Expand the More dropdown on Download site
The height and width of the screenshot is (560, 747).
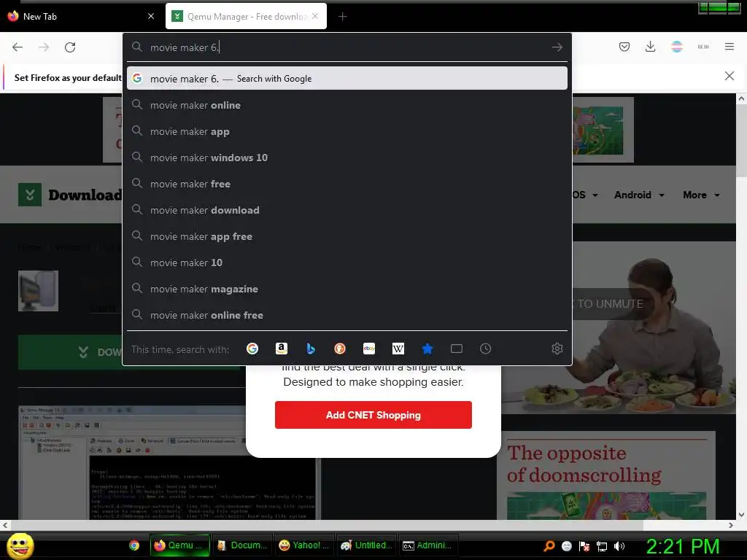(x=701, y=195)
